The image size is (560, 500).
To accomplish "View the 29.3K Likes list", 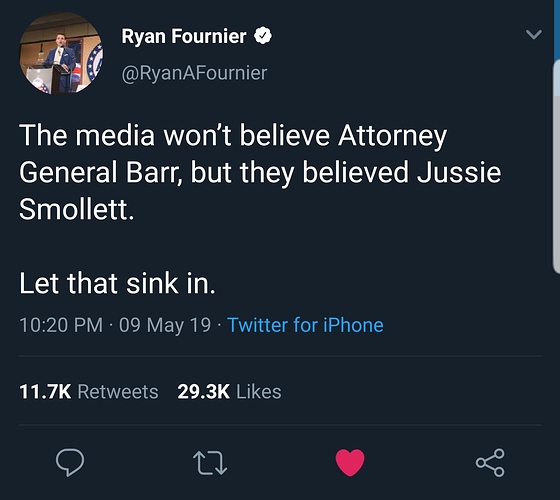I will 229,391.
